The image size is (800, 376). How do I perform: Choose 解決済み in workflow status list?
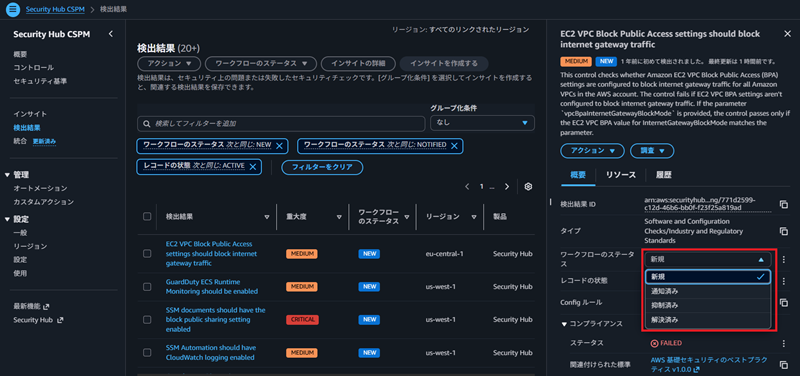point(707,320)
